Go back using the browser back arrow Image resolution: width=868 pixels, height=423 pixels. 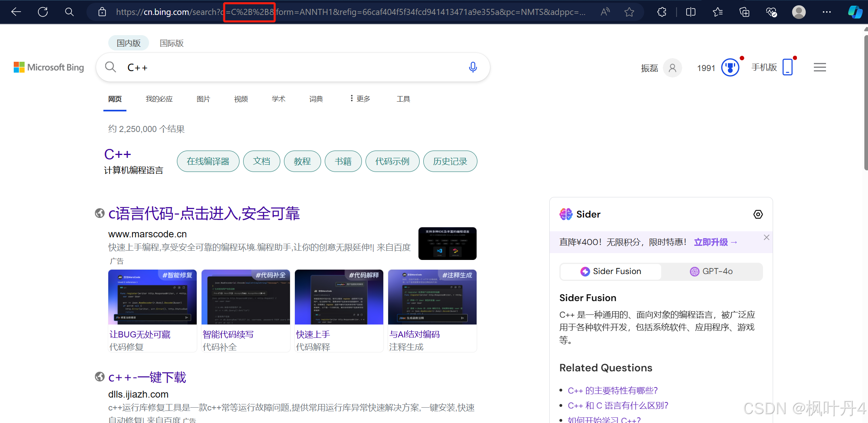(x=16, y=12)
